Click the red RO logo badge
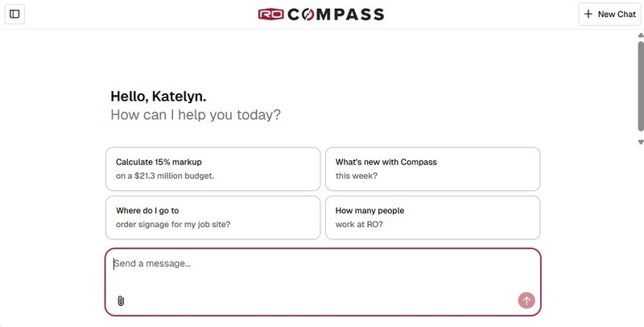Screen dimensions: 644x327 coord(270,14)
